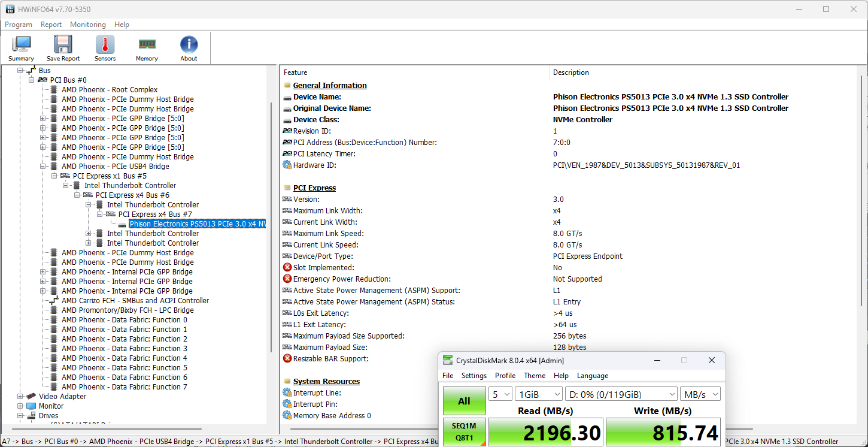Click the AMD Carrizo FCH SMBus node icon
Screen dimensions: 868x447
[x=54, y=301]
